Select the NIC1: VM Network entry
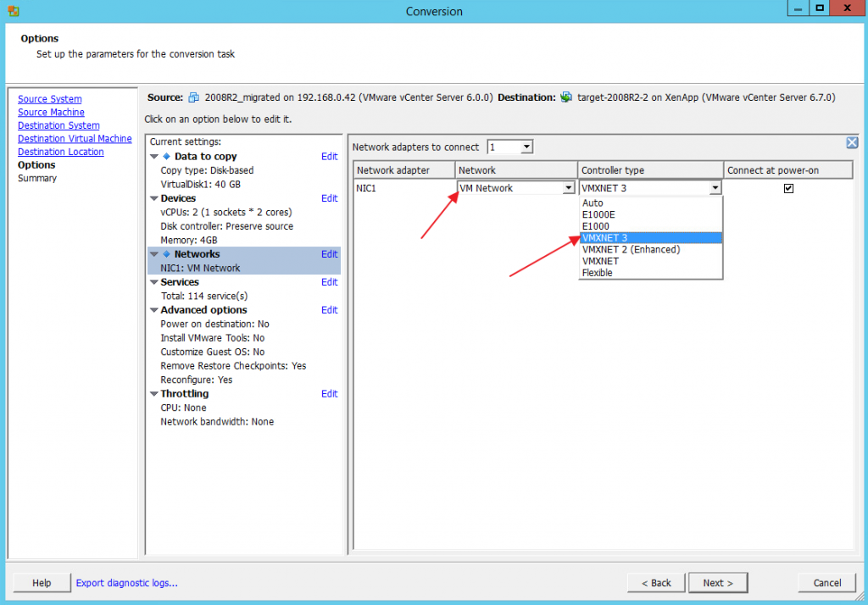The image size is (868, 605). (x=200, y=269)
